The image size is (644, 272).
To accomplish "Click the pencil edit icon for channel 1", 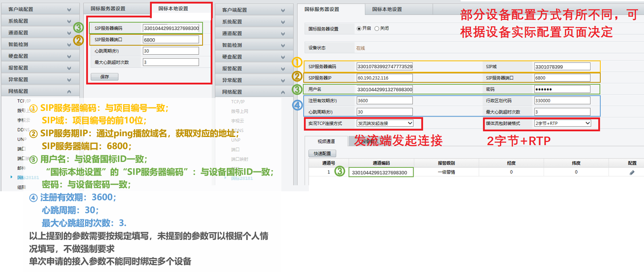I will [632, 172].
